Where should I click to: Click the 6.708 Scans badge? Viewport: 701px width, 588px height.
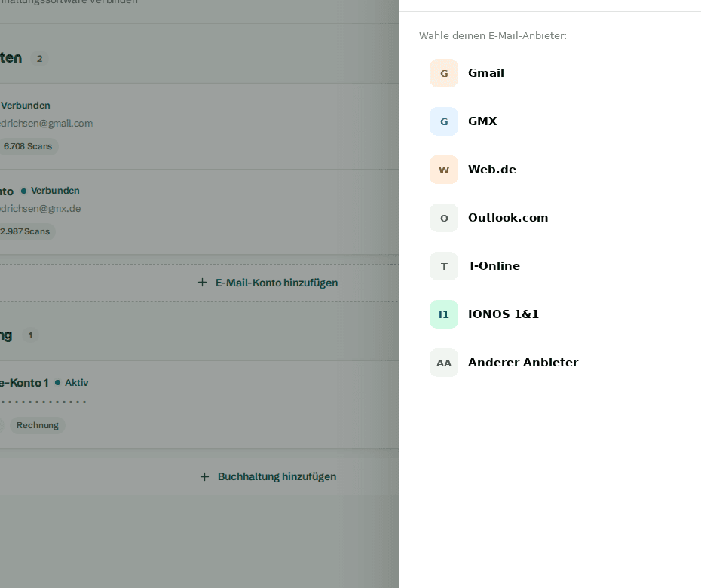pyautogui.click(x=28, y=146)
